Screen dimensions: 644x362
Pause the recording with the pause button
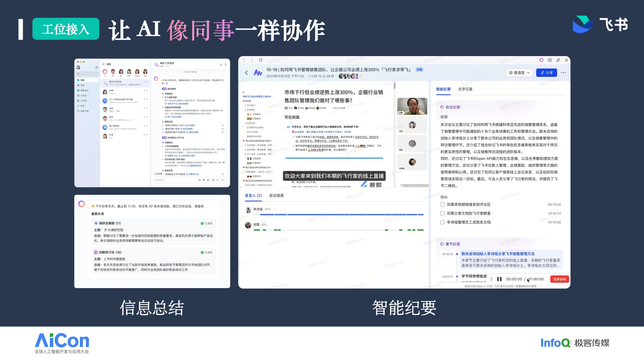pos(499,279)
